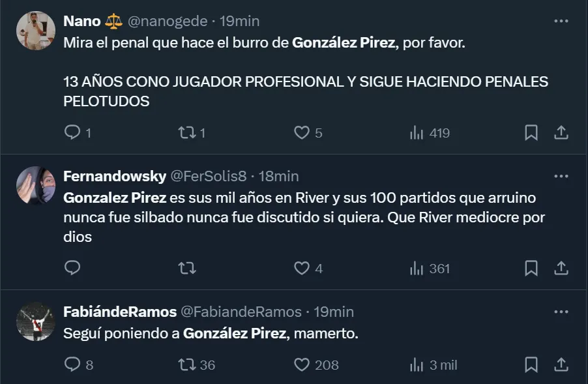Click FabiándeRamos profile avatar
Screen dimensions: 588x384
[35, 321]
